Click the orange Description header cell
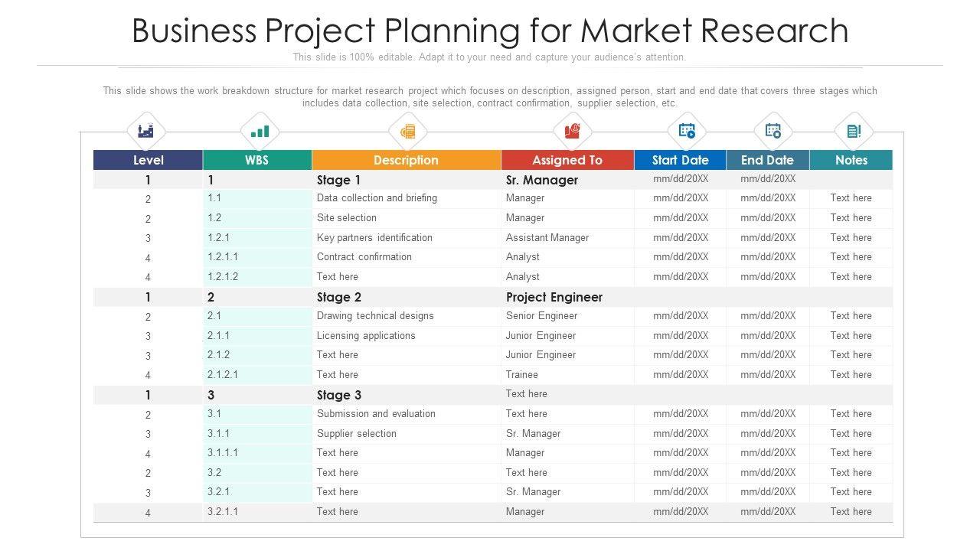 coord(406,160)
